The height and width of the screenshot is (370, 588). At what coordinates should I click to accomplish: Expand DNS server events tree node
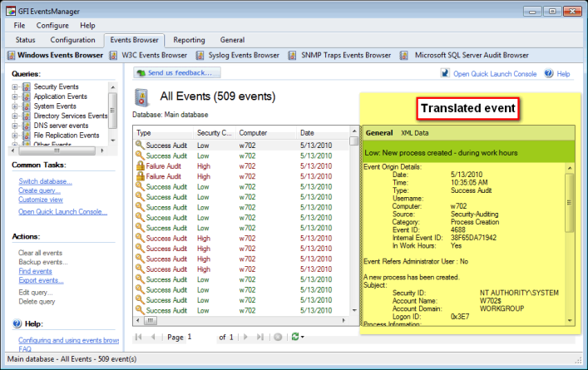15,126
